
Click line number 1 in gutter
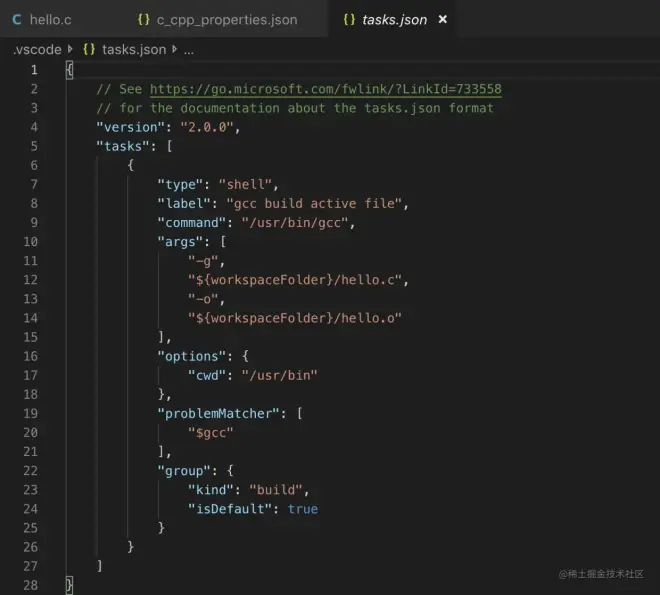pos(34,70)
